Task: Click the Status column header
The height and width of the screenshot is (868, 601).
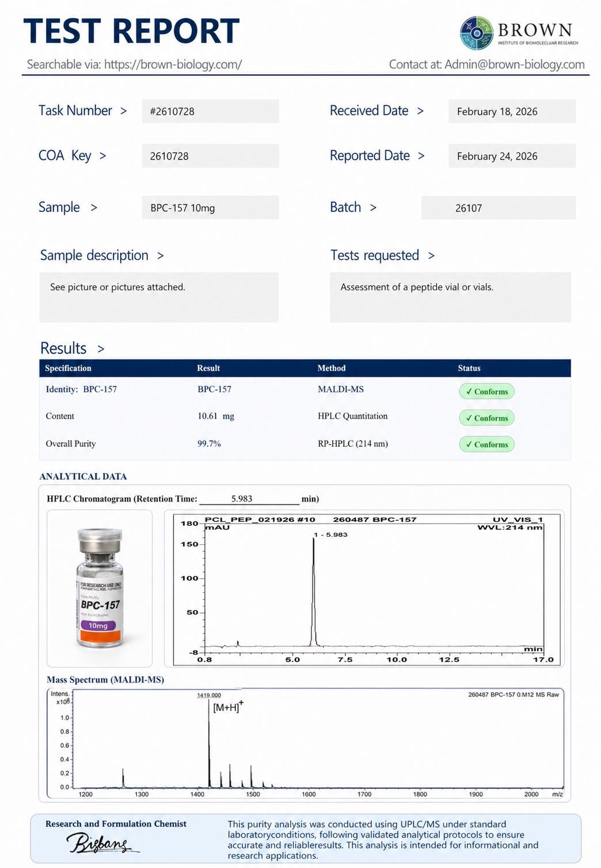Action: pos(469,368)
